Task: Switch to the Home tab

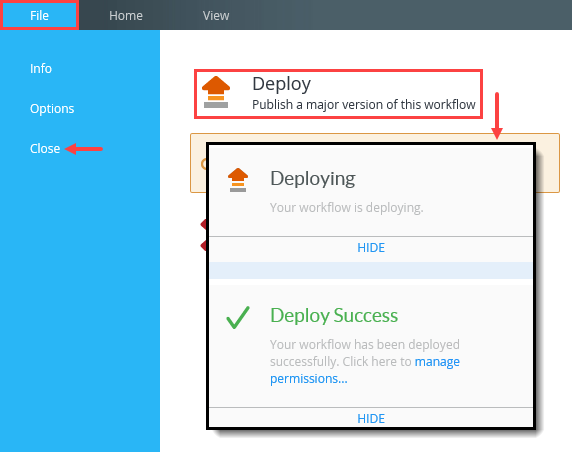Action: pos(126,16)
